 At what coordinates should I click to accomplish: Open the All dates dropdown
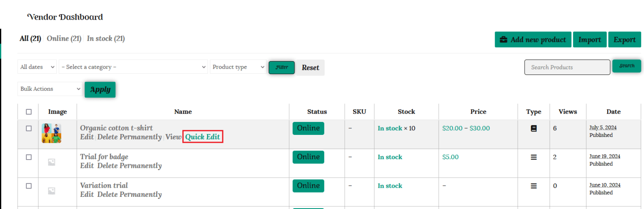37,67
